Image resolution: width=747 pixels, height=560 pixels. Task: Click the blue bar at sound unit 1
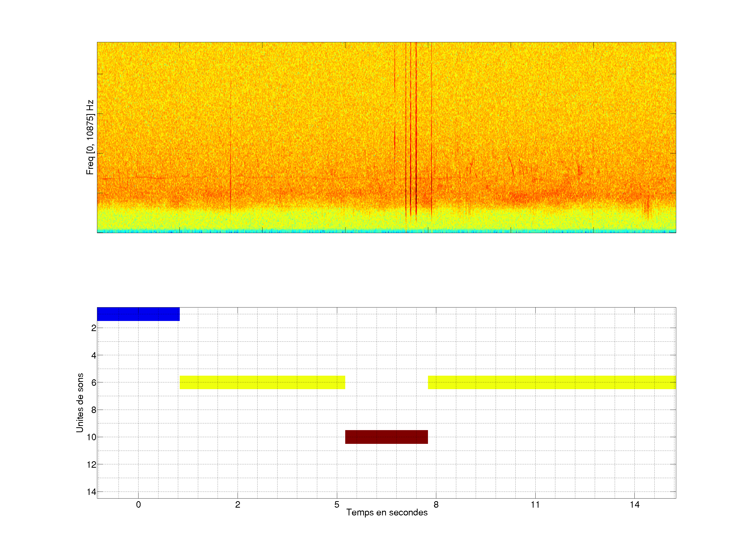click(138, 314)
